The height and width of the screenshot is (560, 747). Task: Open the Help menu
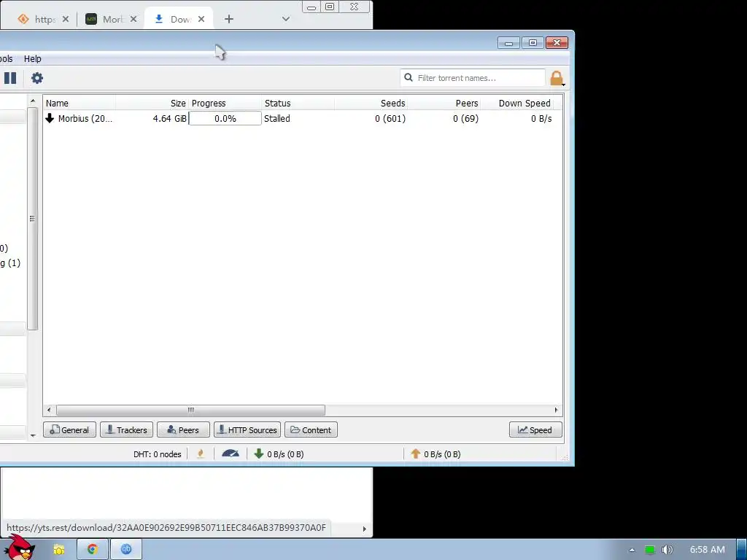tap(32, 58)
